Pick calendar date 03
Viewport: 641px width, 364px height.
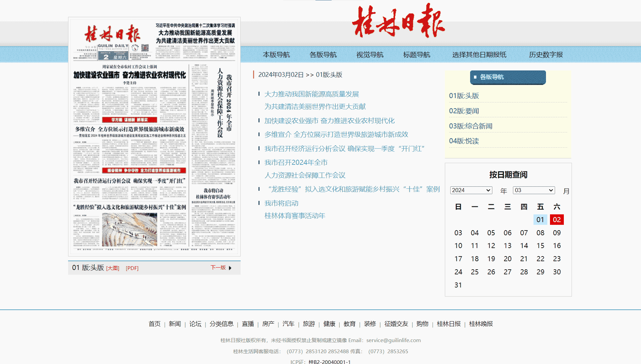pyautogui.click(x=458, y=233)
